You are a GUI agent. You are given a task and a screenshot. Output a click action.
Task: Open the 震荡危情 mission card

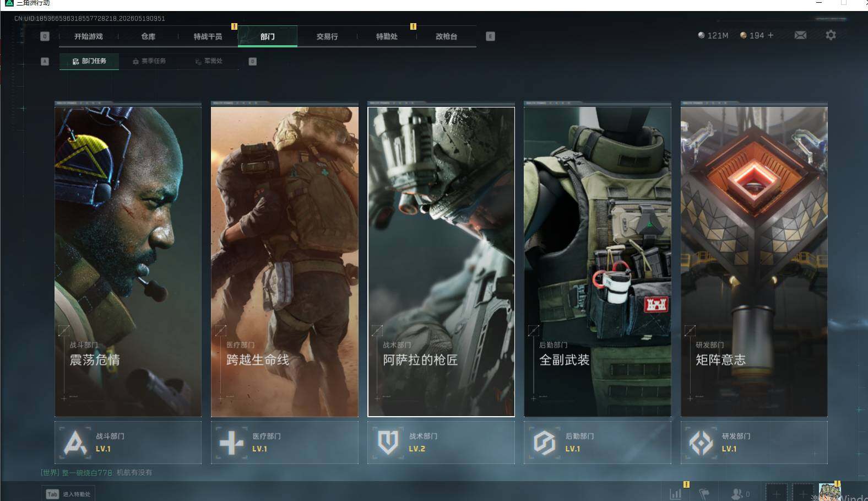coord(128,262)
